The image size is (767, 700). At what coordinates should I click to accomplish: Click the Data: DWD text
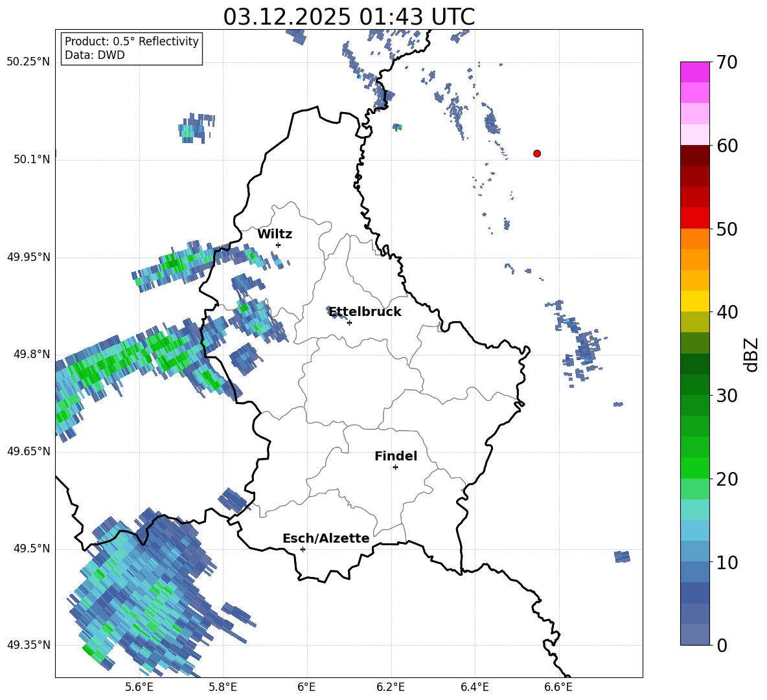pos(95,55)
